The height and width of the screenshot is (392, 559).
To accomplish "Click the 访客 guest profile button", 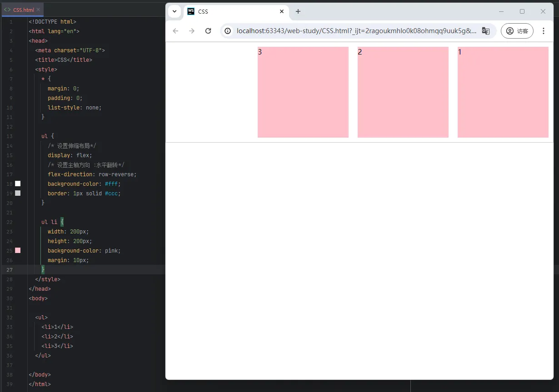I will pyautogui.click(x=517, y=31).
